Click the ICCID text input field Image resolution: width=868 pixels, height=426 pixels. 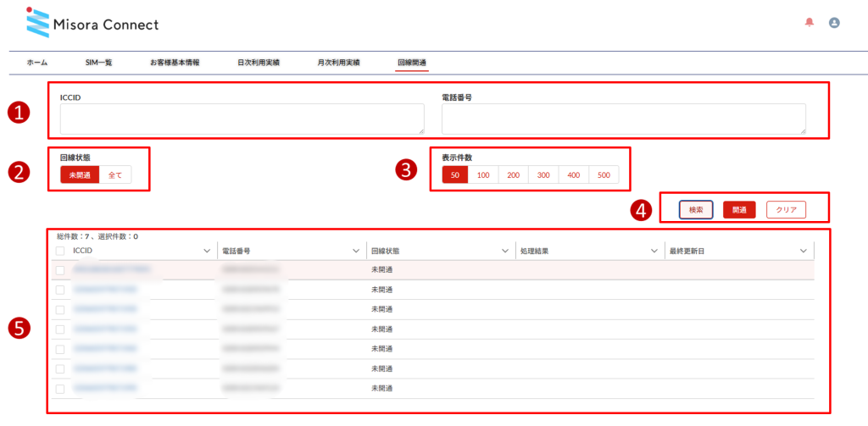tap(242, 119)
